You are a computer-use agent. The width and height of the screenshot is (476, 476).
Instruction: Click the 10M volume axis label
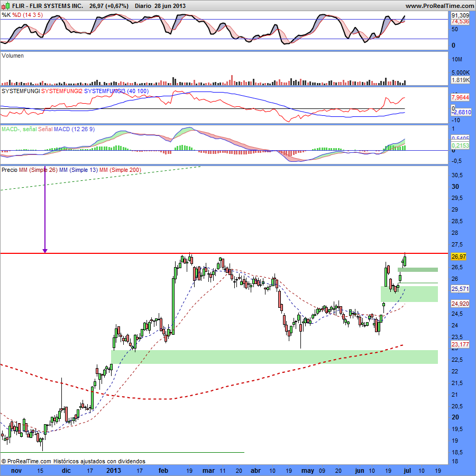click(457, 59)
